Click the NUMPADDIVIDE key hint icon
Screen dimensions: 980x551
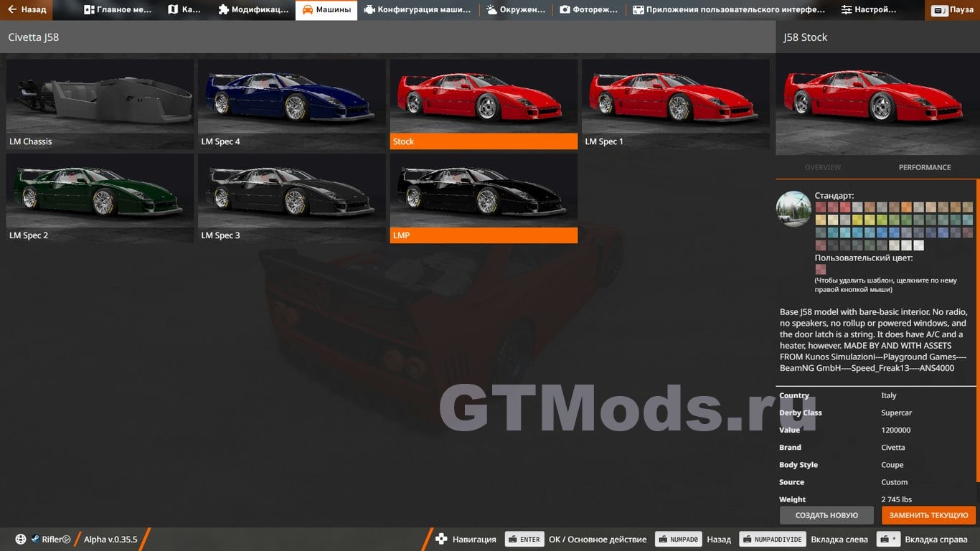(x=772, y=540)
